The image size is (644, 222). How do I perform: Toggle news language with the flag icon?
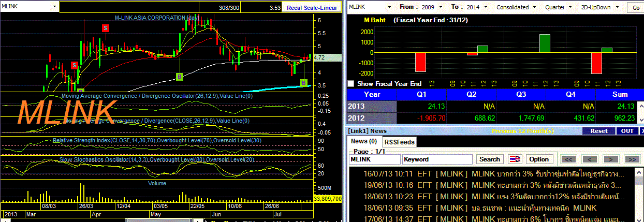[515, 159]
